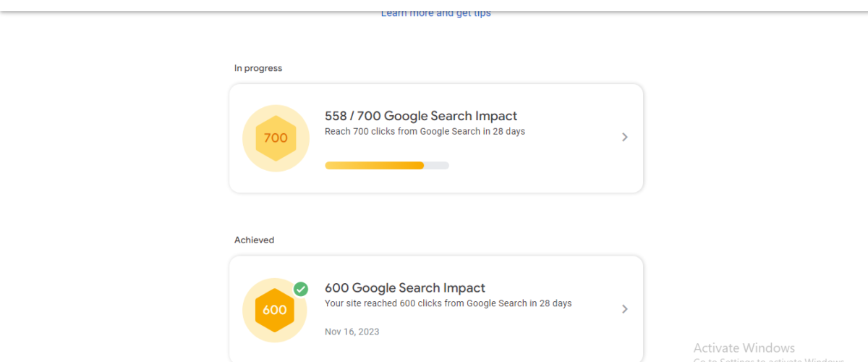Click the 'In progress' section heading
This screenshot has width=868, height=362.
(x=258, y=68)
